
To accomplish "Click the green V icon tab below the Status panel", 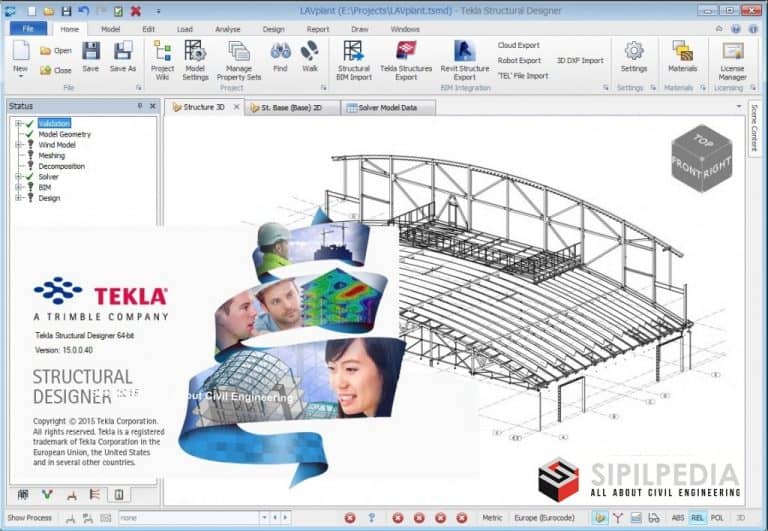I will (x=48, y=495).
